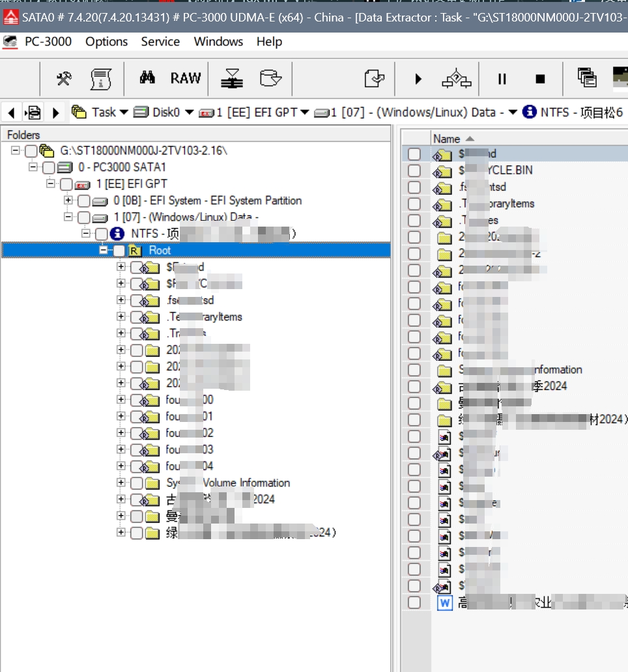Expand the EFI System Partition node
The width and height of the screenshot is (628, 672).
coord(68,201)
